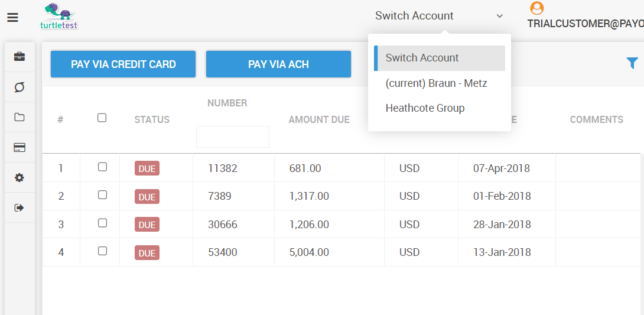This screenshot has width=644, height=315.
Task: Click the refresh circle sidebar icon
Action: tap(19, 87)
